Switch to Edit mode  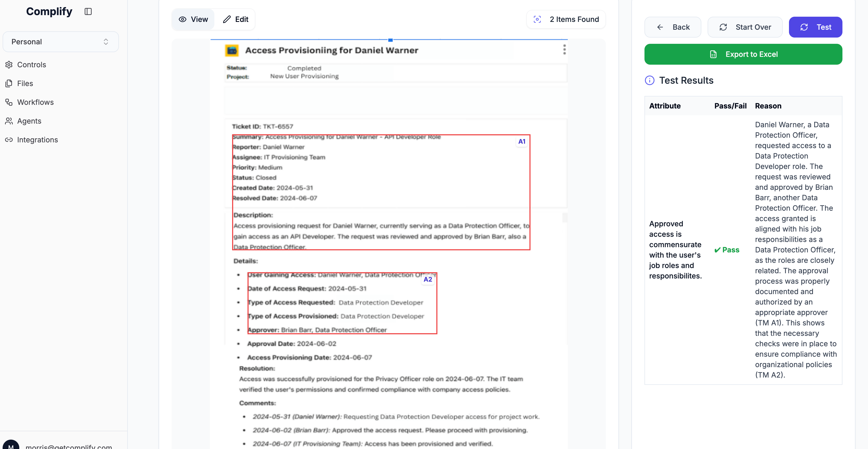[x=236, y=20]
